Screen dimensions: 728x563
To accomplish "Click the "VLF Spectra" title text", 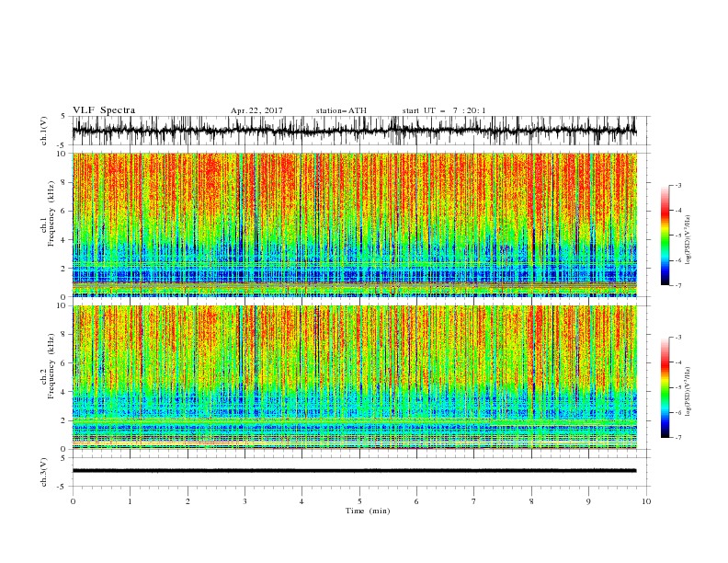I will (104, 110).
